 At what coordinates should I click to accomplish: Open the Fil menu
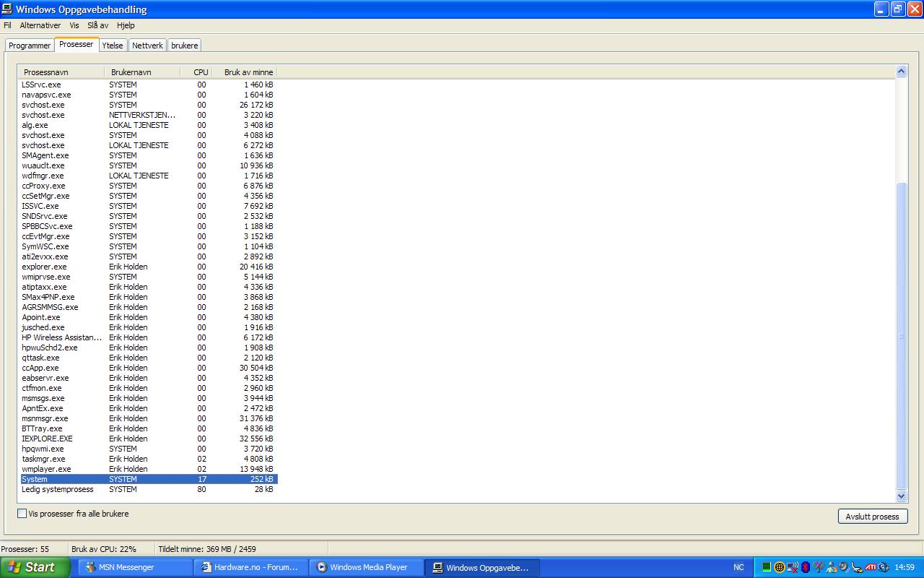pos(7,25)
